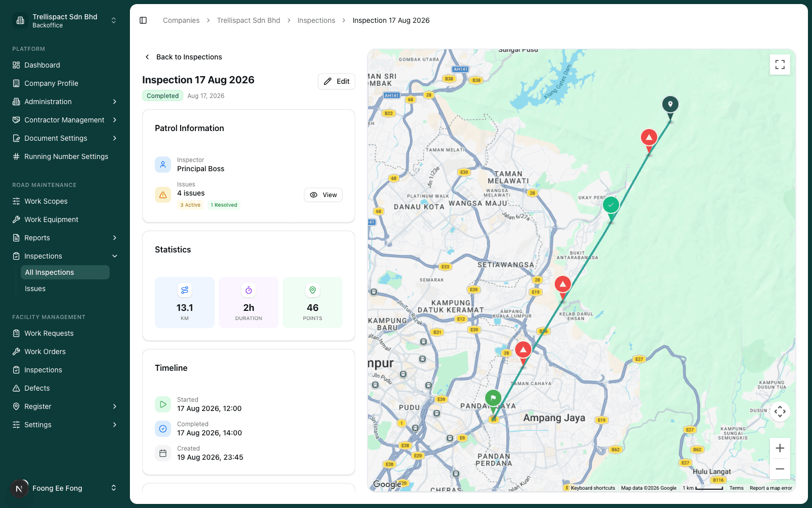
Task: Click the company building logo icon
Action: (20, 20)
